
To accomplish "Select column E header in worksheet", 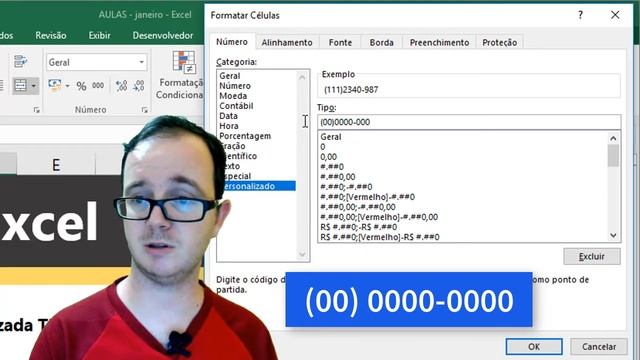I will (56, 164).
